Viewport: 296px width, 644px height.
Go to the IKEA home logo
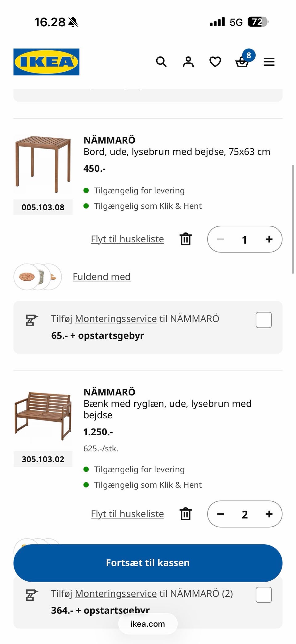(46, 62)
